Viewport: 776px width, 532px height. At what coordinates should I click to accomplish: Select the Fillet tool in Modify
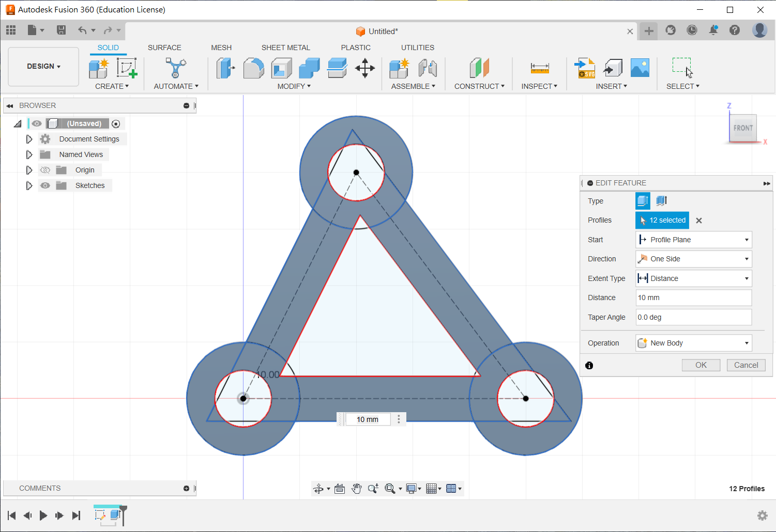[253, 68]
